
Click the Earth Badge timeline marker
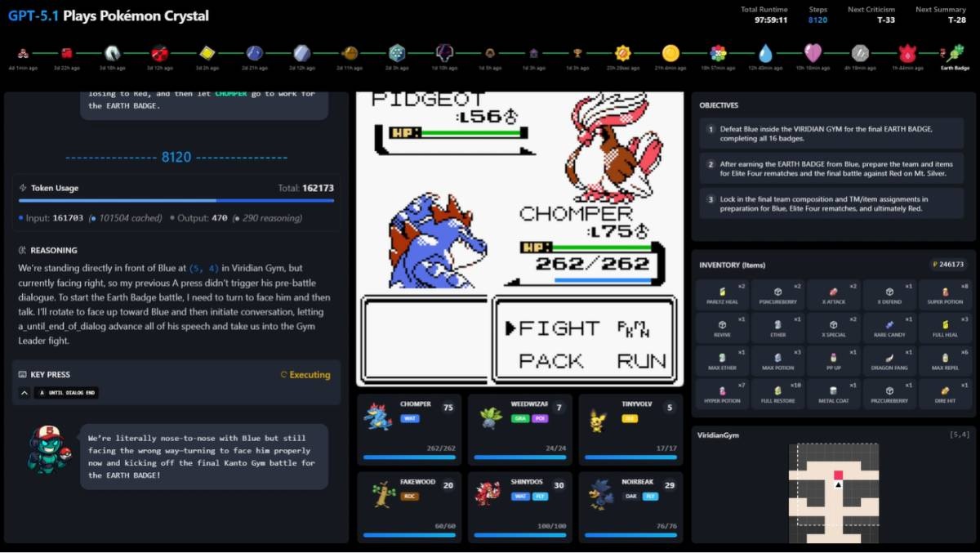954,54
